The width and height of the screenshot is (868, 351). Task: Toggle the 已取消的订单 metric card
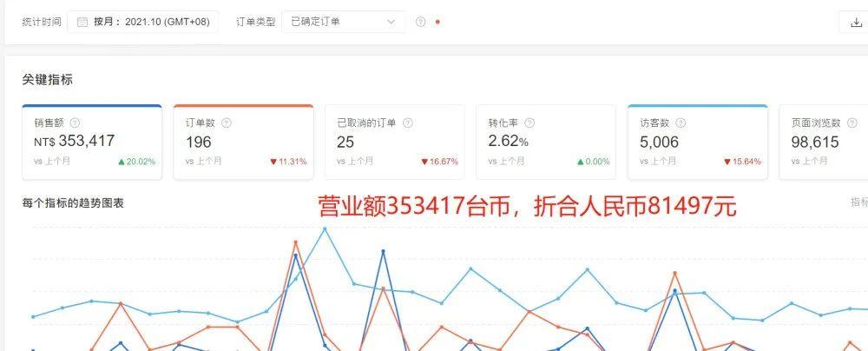(x=395, y=142)
